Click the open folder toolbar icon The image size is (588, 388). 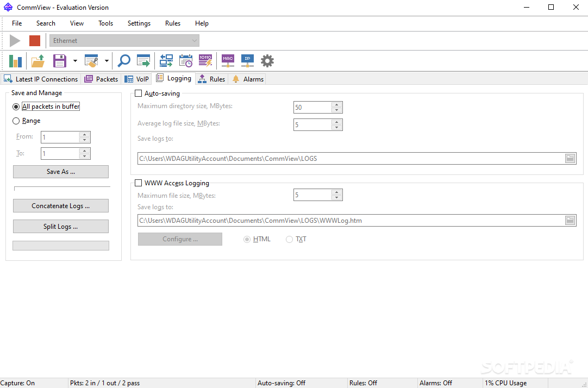coord(38,61)
